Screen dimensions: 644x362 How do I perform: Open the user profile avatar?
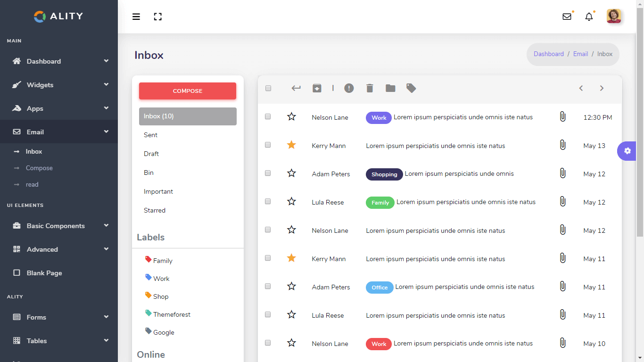(614, 16)
